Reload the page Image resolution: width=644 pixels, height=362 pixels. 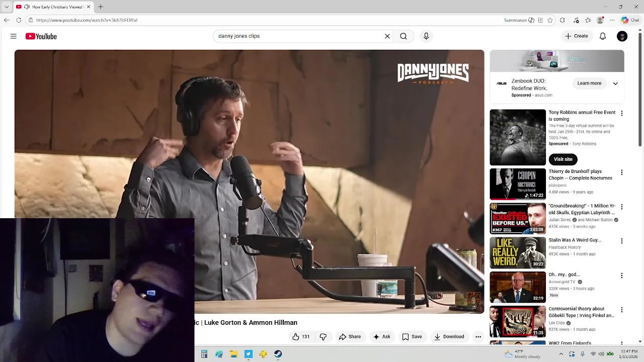tap(19, 20)
